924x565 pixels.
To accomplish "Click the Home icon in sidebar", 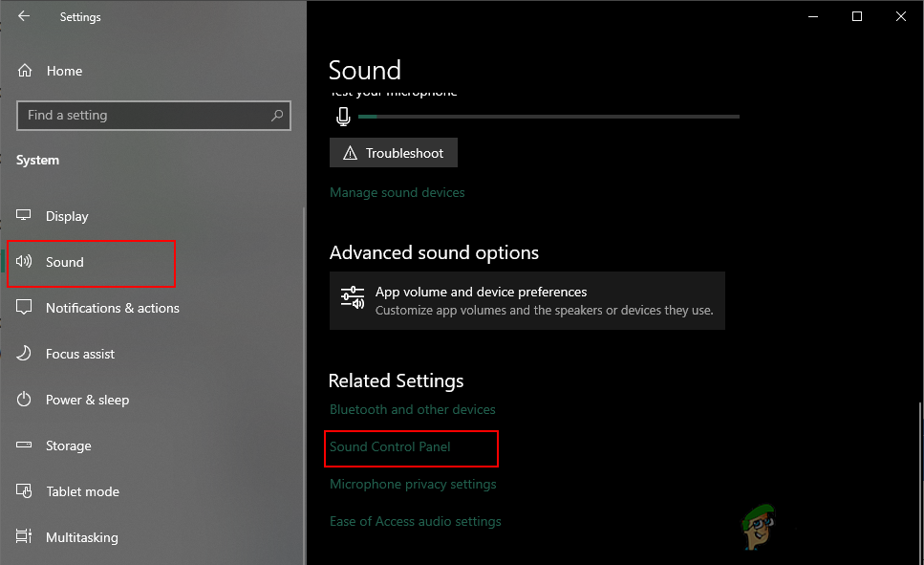I will pos(26,71).
